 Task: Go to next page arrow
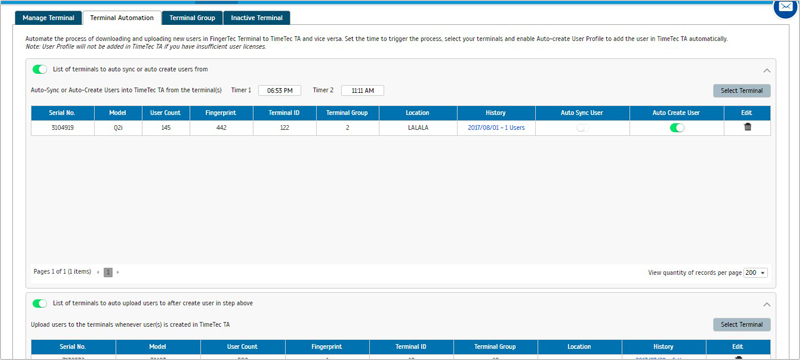click(118, 272)
